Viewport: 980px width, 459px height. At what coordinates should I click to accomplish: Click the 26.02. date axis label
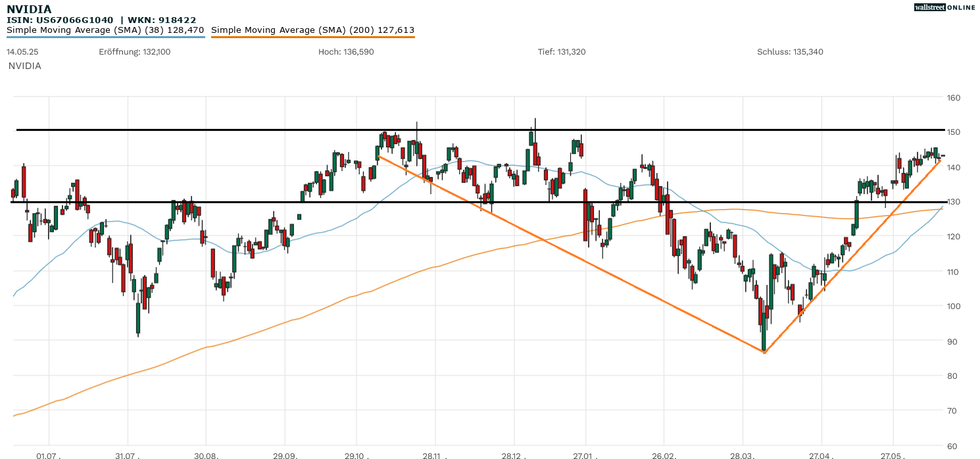click(x=664, y=455)
